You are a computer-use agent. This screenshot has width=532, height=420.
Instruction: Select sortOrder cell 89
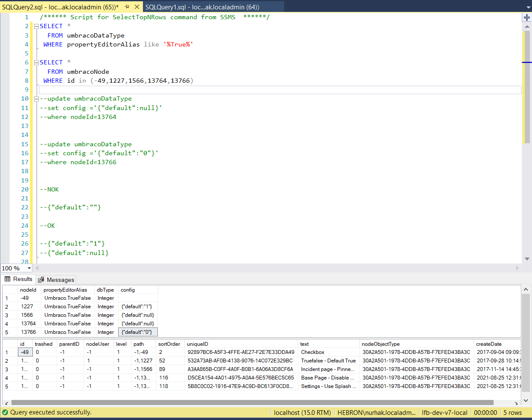pos(170,369)
